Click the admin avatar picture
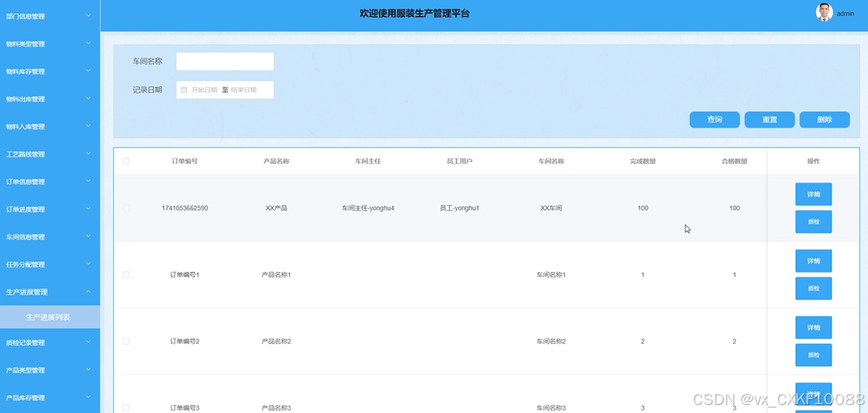This screenshot has height=413, width=868. 824,12
